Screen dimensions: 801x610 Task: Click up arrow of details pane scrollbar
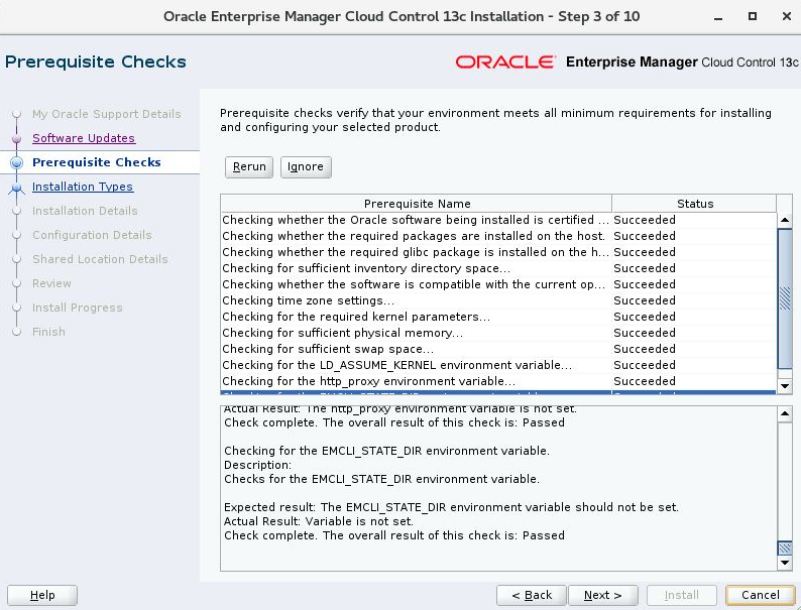click(x=785, y=414)
